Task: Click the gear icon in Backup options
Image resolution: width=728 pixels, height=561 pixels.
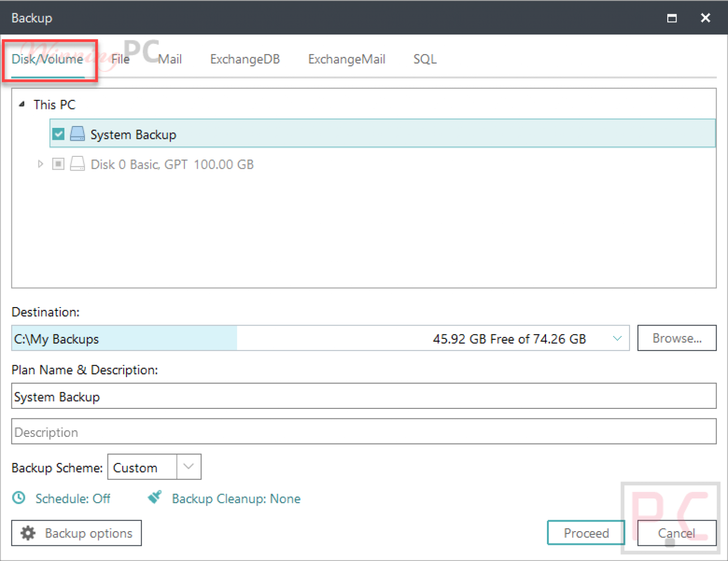Action: click(x=28, y=533)
